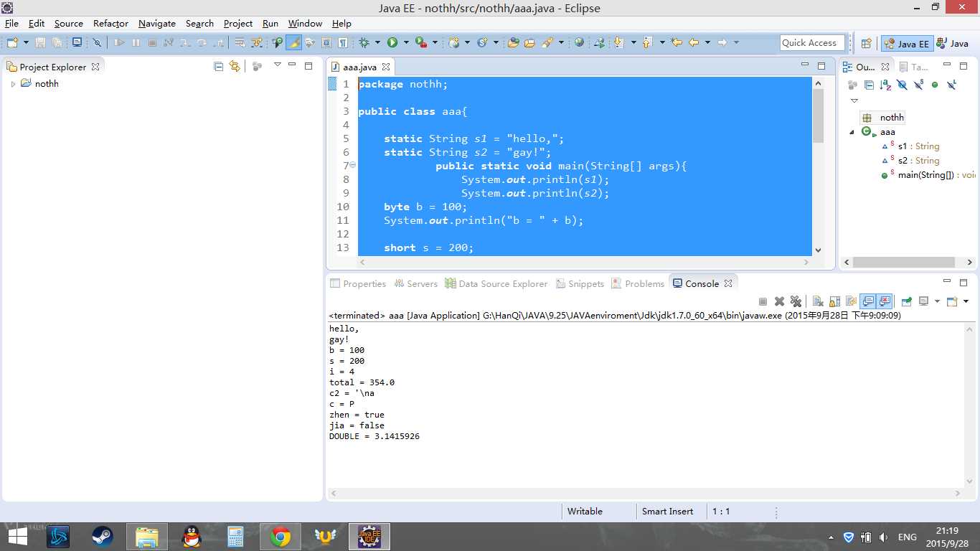Screen dimensions: 980x551
Task: Expand the nothh project node
Action: point(13,84)
